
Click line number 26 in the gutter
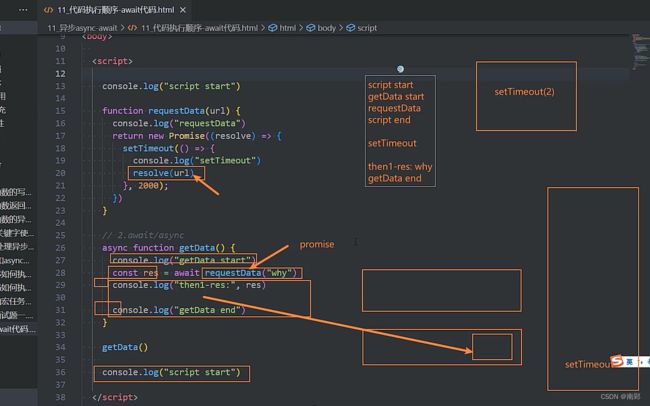(61, 248)
